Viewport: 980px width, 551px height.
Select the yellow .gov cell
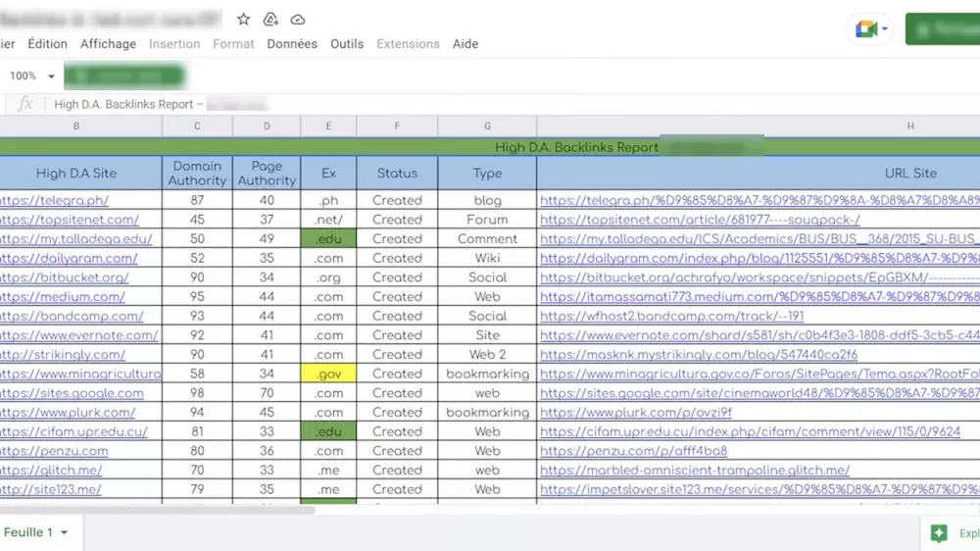click(328, 374)
